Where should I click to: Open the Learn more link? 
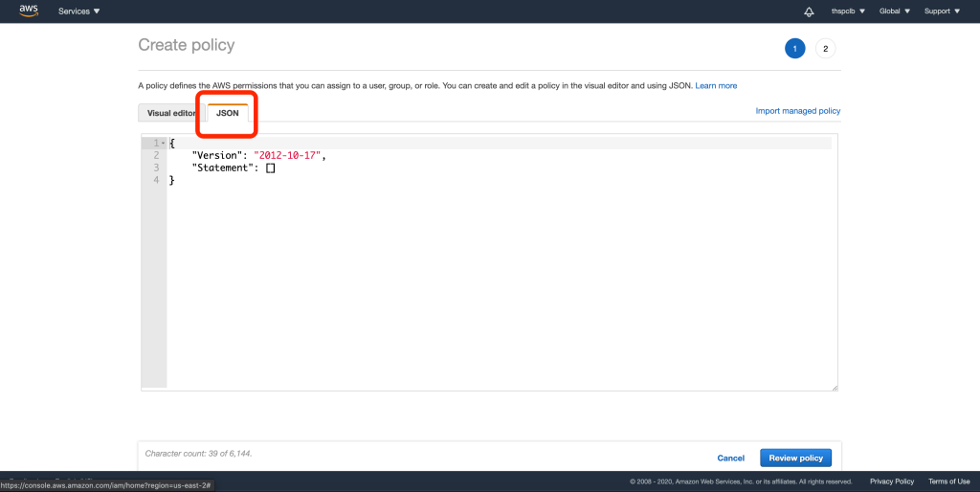pos(716,86)
